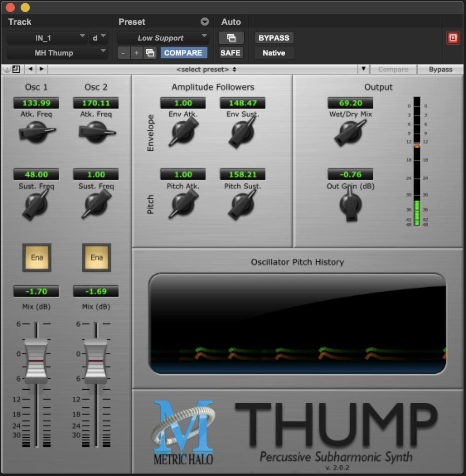Open the IN_1 track selector dropdown
Screen dimensions: 466x476
tap(47, 38)
